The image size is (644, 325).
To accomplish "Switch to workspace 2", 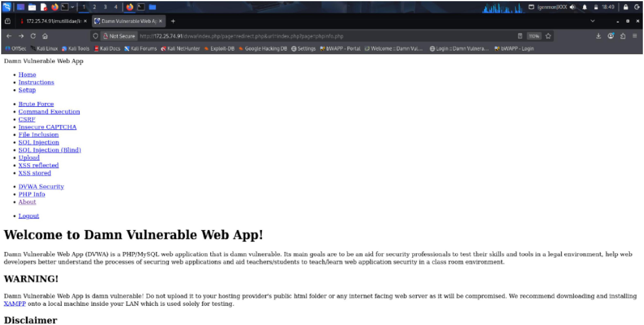I will click(x=94, y=7).
